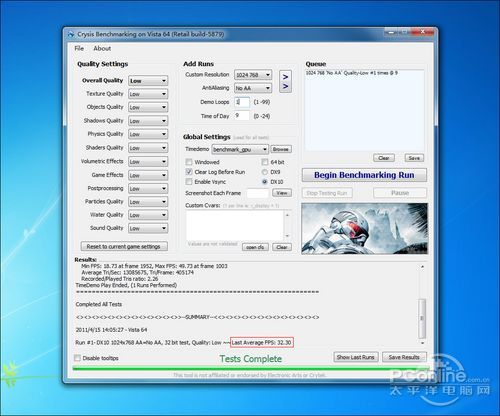
Task: Open the File menu
Action: click(79, 48)
